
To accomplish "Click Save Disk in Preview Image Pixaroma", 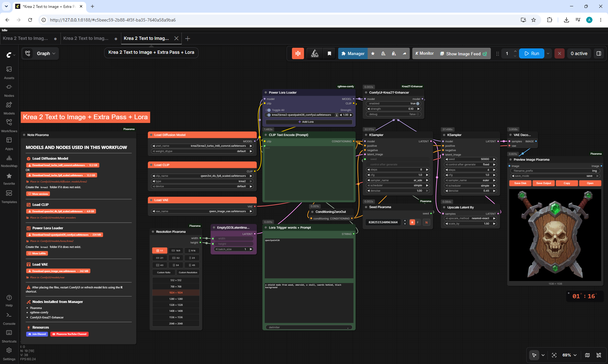I will pos(520,183).
